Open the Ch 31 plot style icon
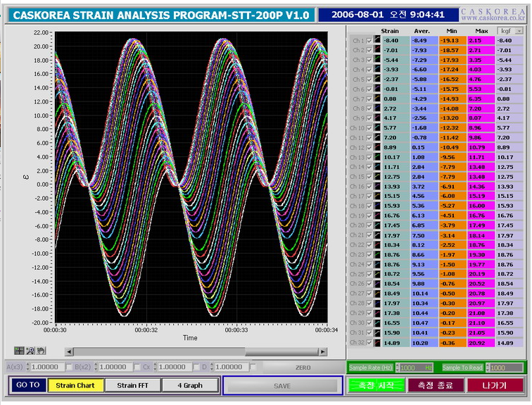The image size is (532, 405). point(377,332)
